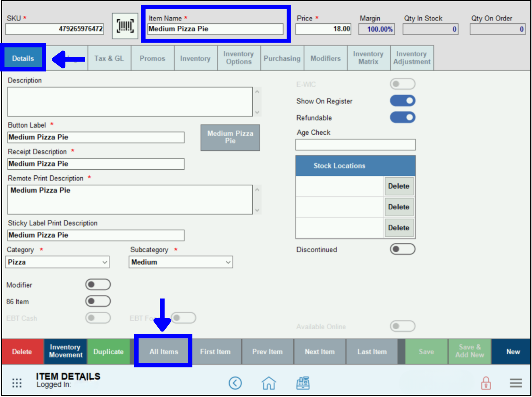Open the Category dropdown showing Pizza
The image size is (532, 397).
tap(57, 262)
